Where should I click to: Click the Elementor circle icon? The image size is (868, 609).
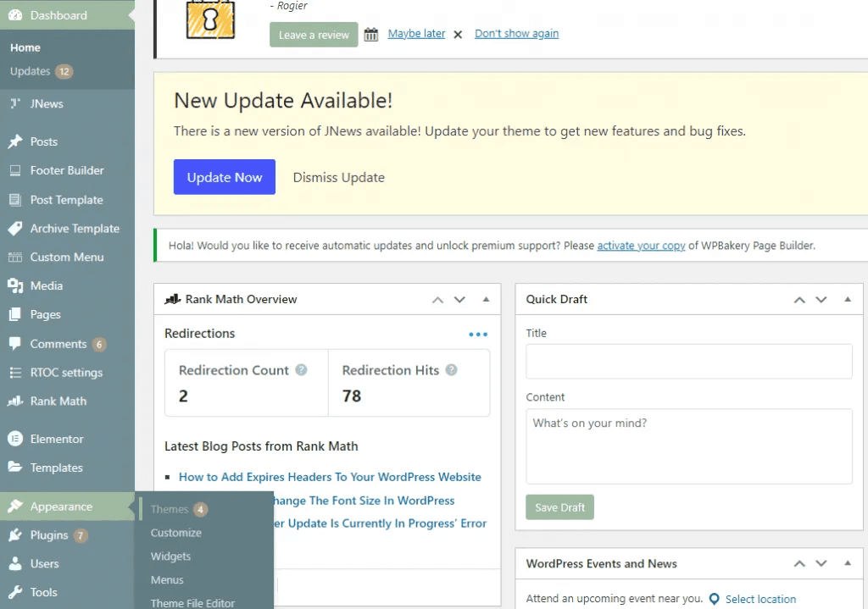(15, 439)
